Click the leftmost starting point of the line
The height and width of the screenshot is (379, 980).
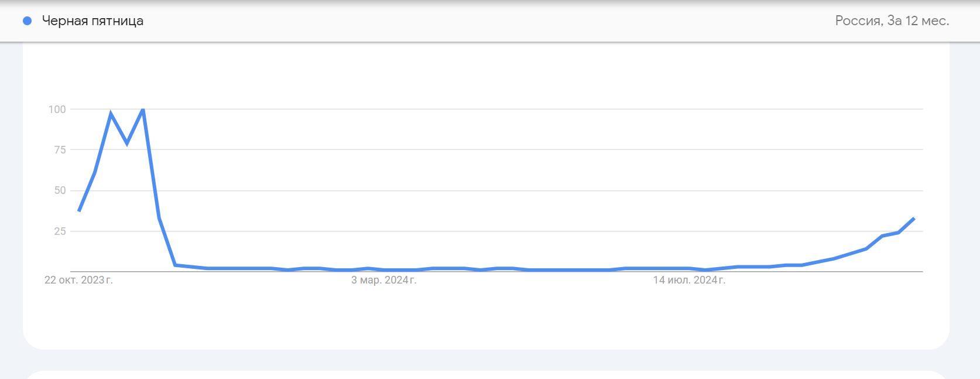[79, 211]
